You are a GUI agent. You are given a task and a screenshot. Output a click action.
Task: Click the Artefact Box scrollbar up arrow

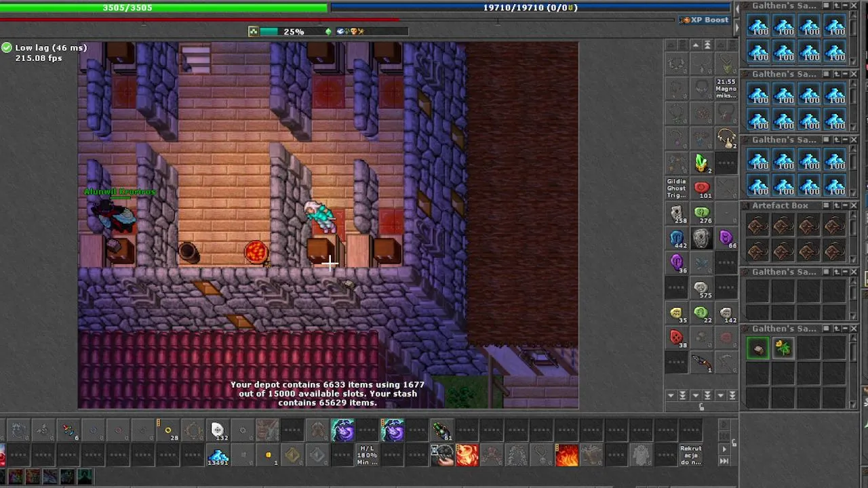[x=854, y=216]
